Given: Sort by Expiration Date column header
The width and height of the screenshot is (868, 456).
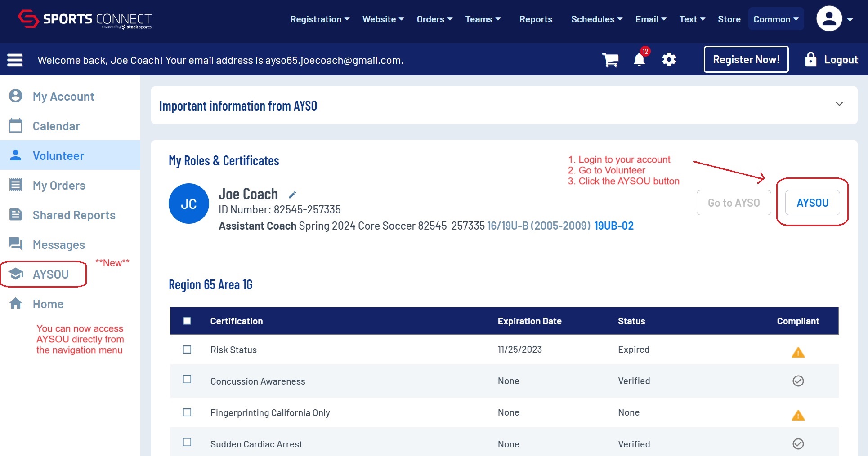Looking at the screenshot, I should (x=530, y=321).
